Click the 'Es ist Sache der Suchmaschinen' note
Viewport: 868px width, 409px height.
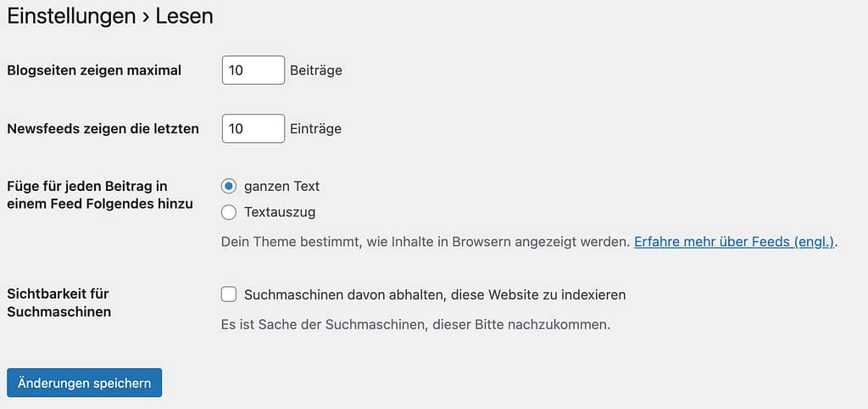pos(415,324)
